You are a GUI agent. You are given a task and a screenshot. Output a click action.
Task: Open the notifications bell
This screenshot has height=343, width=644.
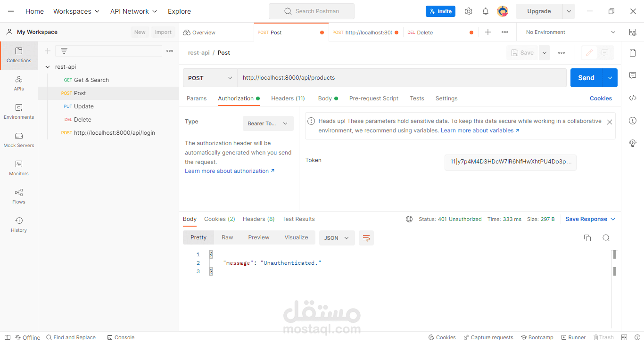485,11
